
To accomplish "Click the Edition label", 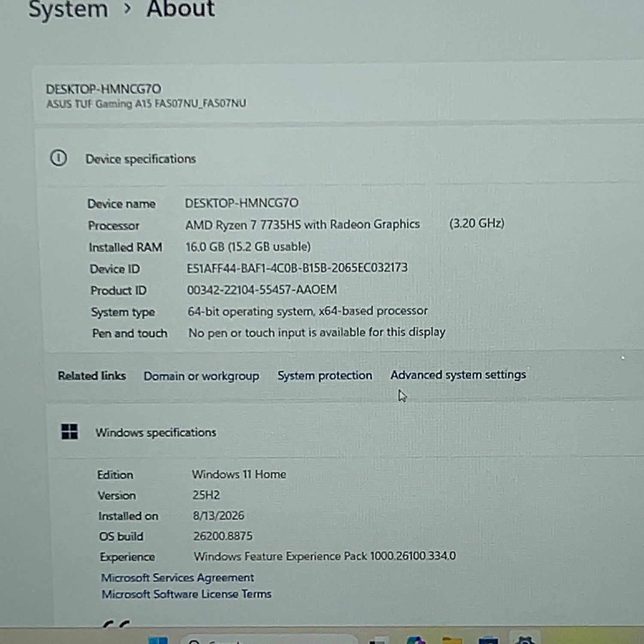I will (x=115, y=475).
